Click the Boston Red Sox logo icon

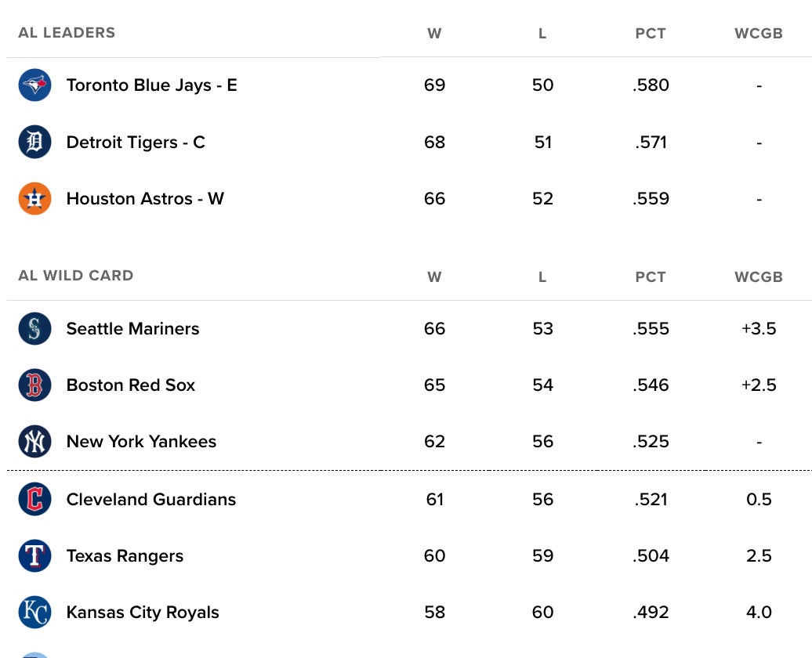(x=34, y=385)
